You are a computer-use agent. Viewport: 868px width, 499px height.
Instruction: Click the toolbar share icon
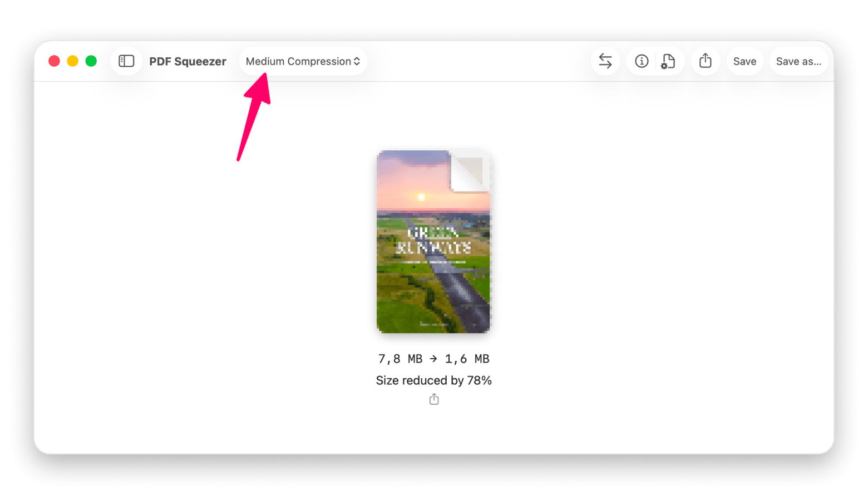706,61
